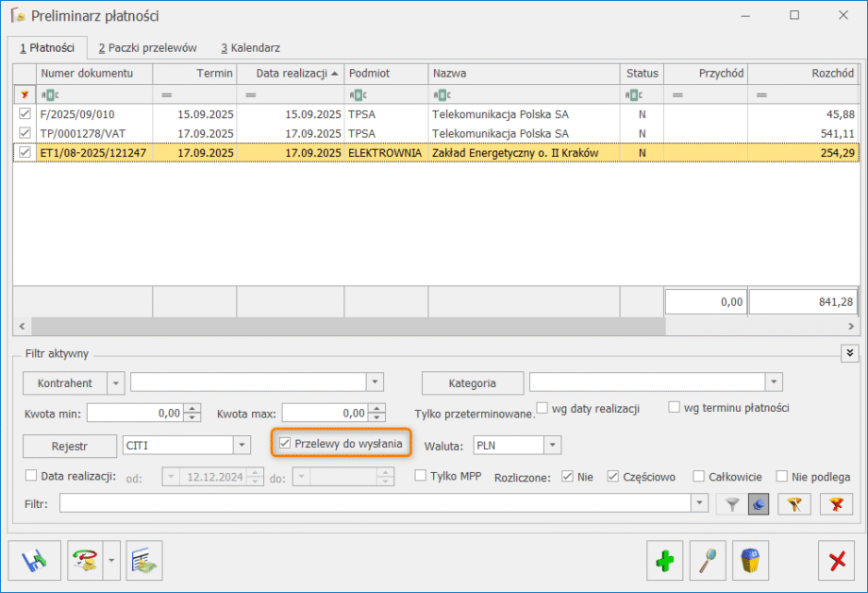Open the Kalendarz tab
The image size is (868, 593).
pyautogui.click(x=250, y=47)
